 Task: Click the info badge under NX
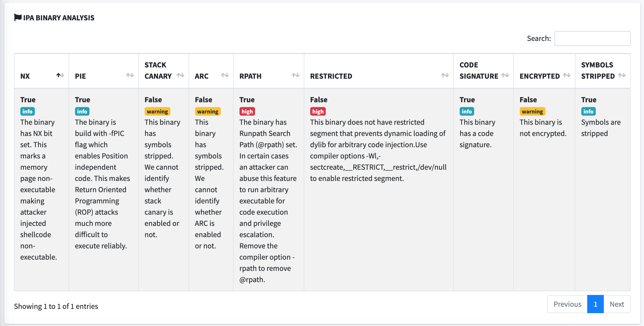pos(27,111)
